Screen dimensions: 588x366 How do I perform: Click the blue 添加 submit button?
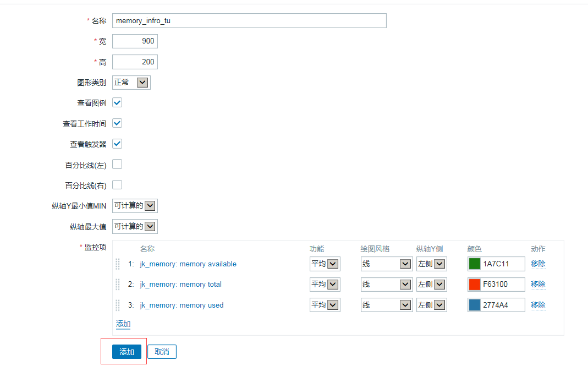(x=127, y=352)
